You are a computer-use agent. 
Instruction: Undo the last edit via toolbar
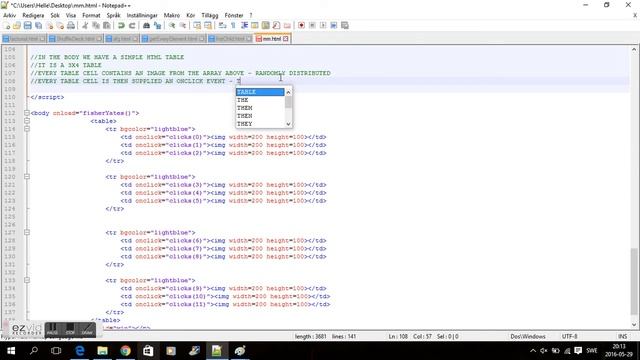pyautogui.click(x=121, y=25)
